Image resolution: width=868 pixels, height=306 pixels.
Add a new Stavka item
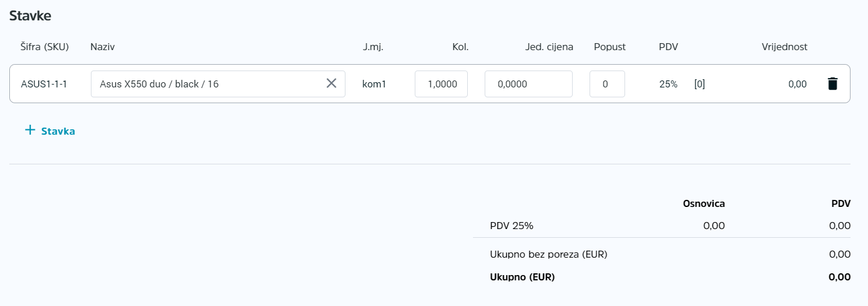click(50, 131)
